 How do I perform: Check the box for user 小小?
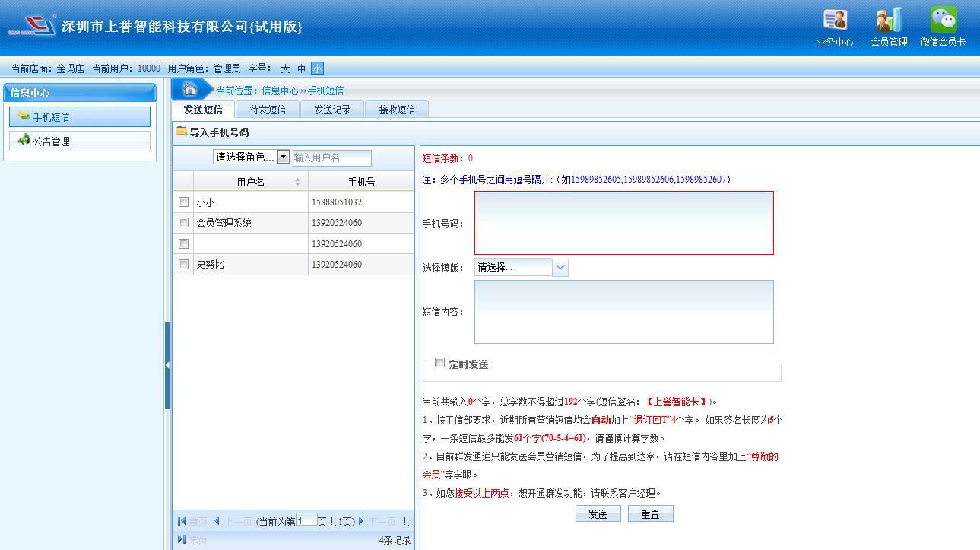pos(183,202)
